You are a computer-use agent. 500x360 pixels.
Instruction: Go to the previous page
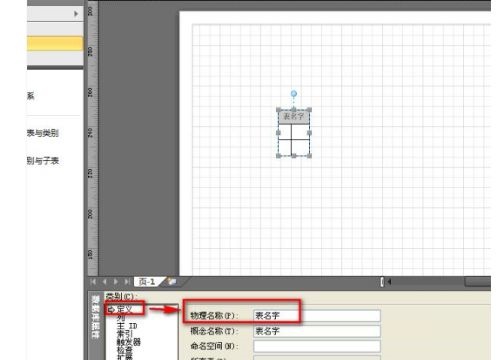click(105, 282)
